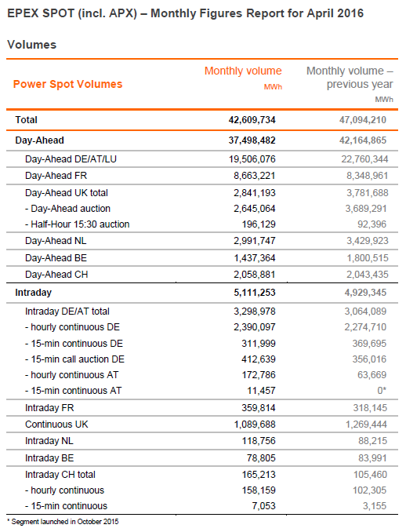Select Day-Ahead FR volume 8,663,221
406x532 pixels.
coord(254,176)
